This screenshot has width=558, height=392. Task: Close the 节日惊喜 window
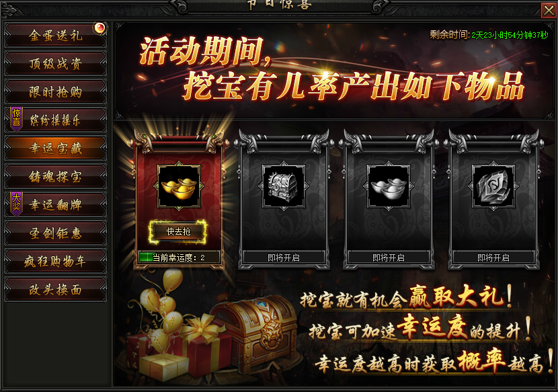(x=549, y=10)
